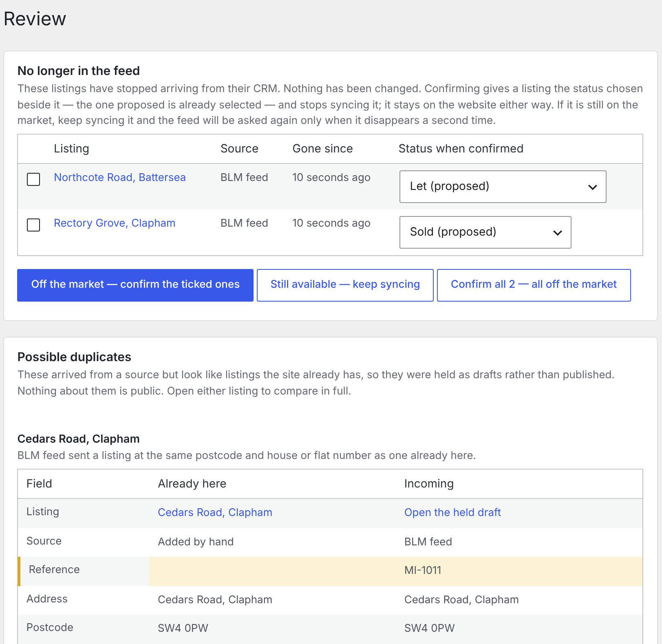
Task: Tick the Rectory Grove, Clapham checkbox
Action: pyautogui.click(x=33, y=225)
